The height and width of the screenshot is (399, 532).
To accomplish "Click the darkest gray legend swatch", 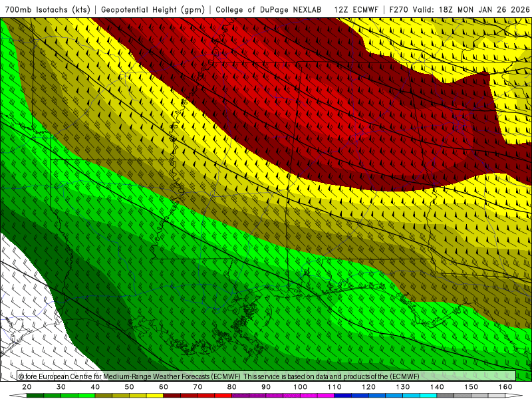I will (x=446, y=396).
